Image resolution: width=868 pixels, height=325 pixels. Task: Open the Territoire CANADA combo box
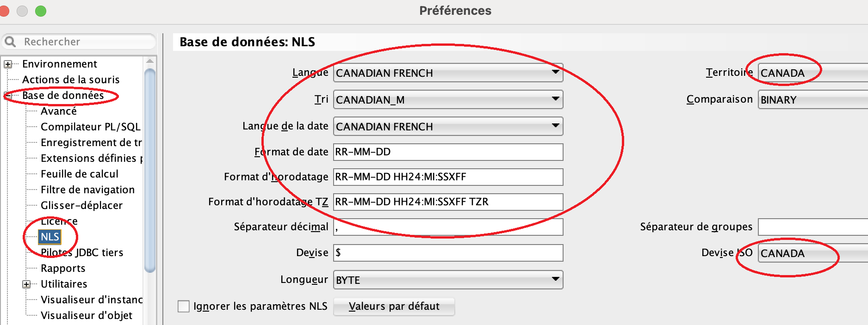813,73
